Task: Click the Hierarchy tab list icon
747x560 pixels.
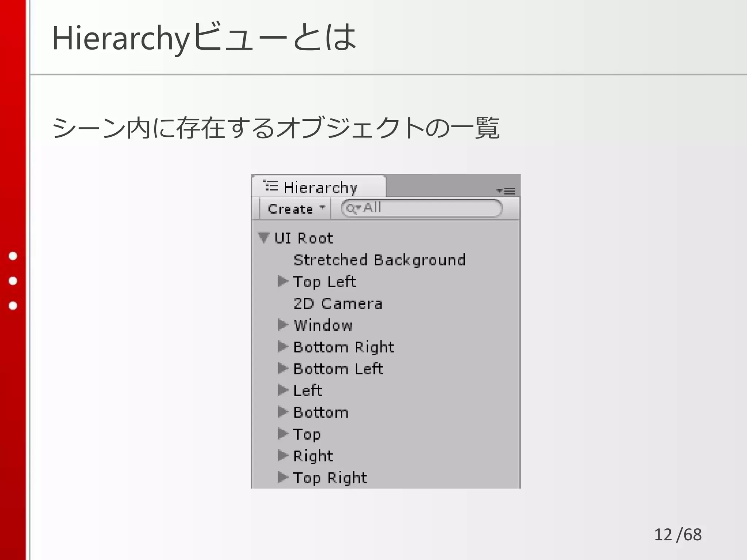Action: point(271,186)
